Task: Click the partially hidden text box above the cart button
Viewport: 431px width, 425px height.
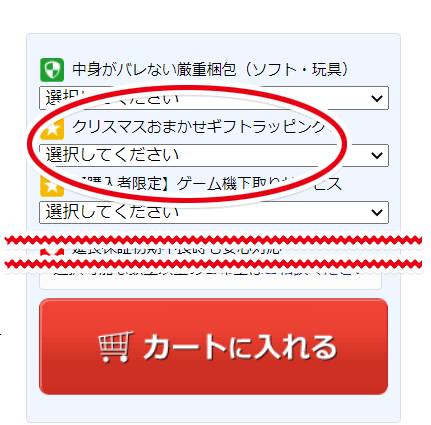Action: (x=210, y=279)
